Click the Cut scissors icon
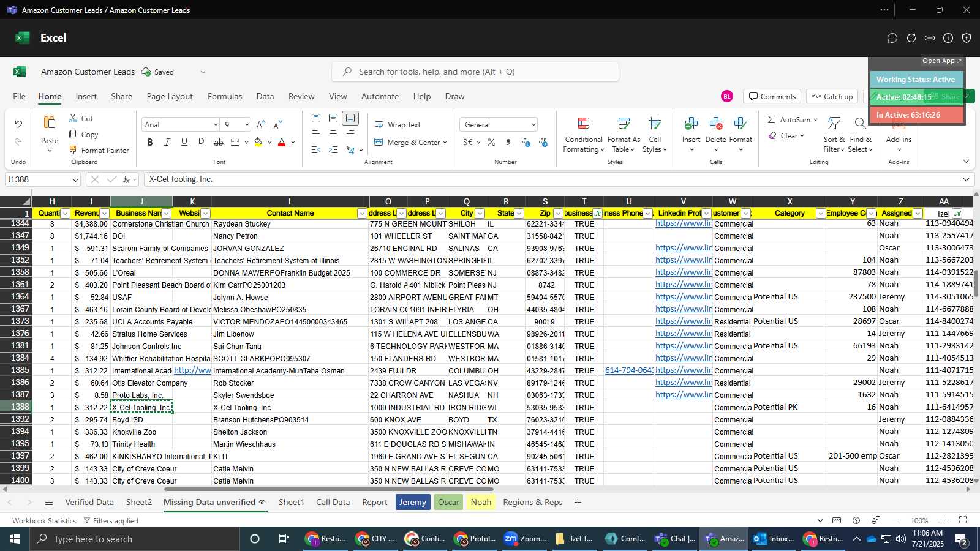Viewport: 980px width, 551px height. pos(73,118)
